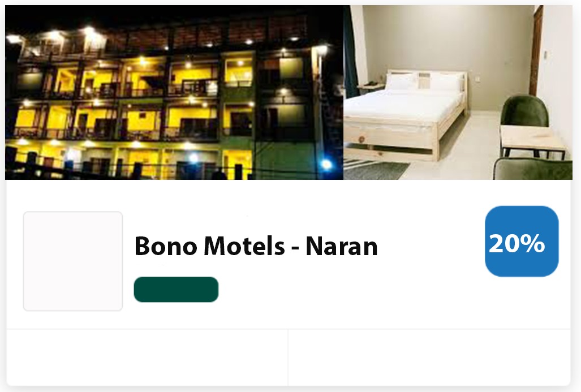The width and height of the screenshot is (581, 392).
Task: Click the bedside table with telephone
Action: 372,87
